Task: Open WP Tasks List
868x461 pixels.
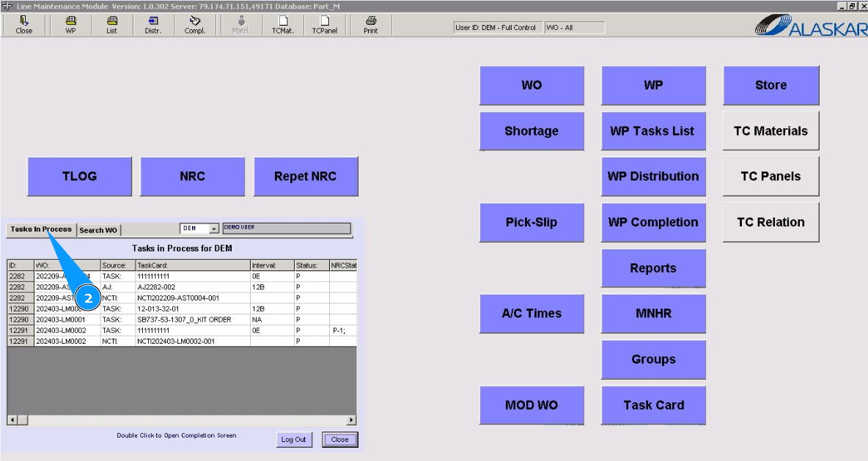Action: pyautogui.click(x=653, y=131)
